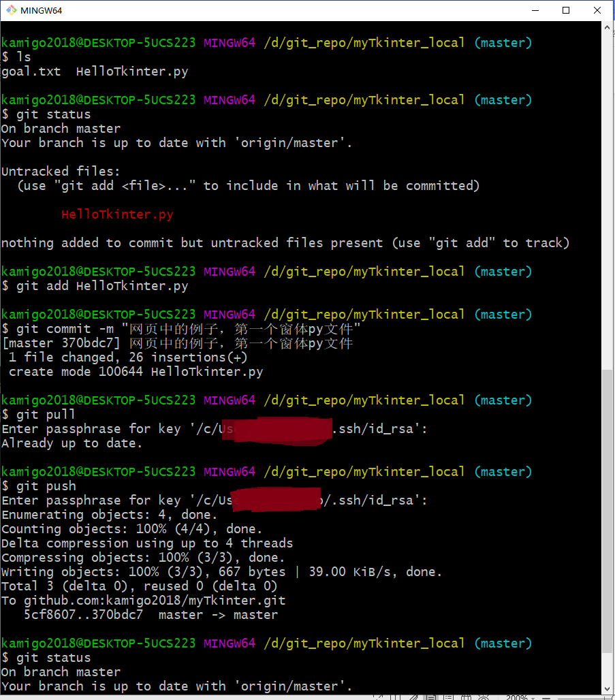This screenshot has width=615, height=700.
Task: Click the MINGW64 window title text
Action: click(x=41, y=10)
